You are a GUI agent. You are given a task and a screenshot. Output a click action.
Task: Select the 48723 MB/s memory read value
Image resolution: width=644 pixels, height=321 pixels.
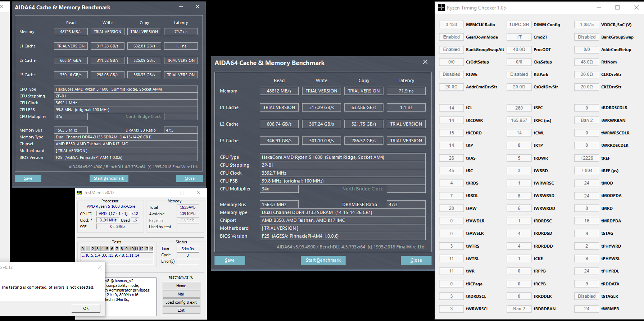tap(71, 32)
